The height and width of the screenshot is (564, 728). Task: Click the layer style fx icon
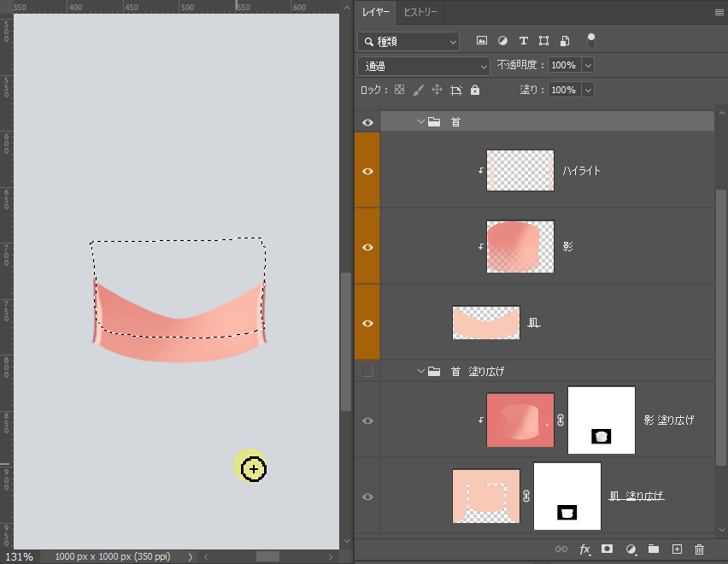point(584,549)
